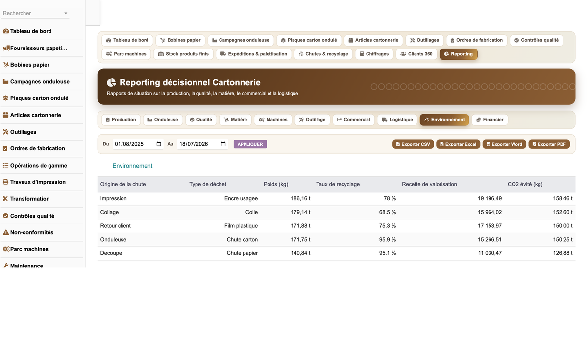The width and height of the screenshot is (588, 364).
Task: Open Expéditions & palettisation nav pill
Action: (x=254, y=54)
